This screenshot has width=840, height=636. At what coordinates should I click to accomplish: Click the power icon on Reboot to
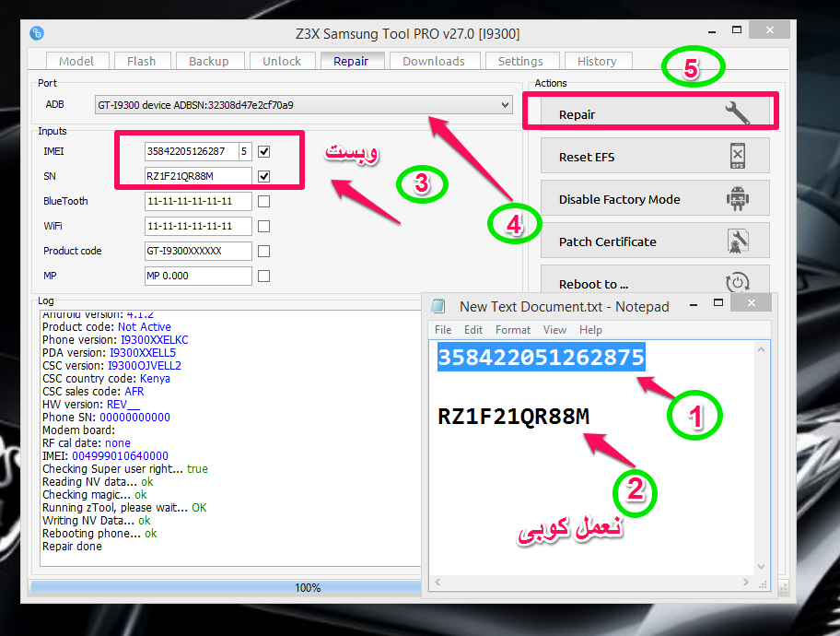tap(738, 282)
